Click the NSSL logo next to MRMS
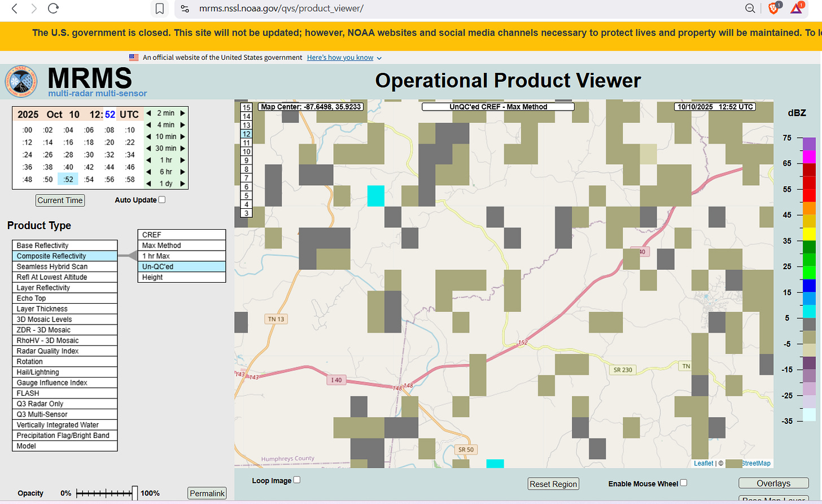This screenshot has height=504, width=822. pyautogui.click(x=21, y=81)
